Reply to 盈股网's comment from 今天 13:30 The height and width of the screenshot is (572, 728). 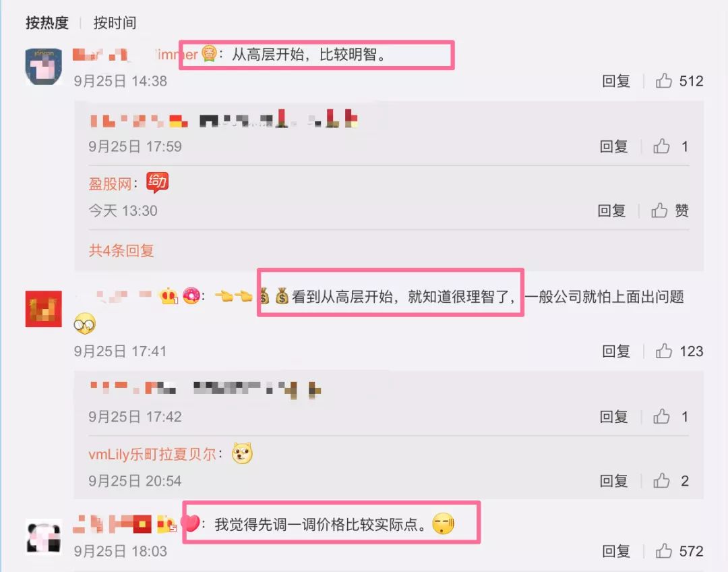click(x=611, y=210)
